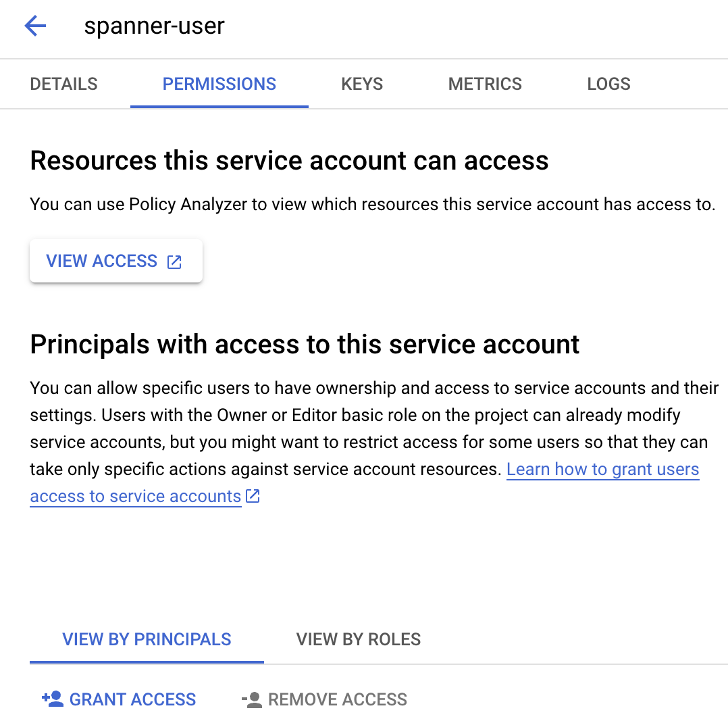Open the 'Learn how to grant users' link
The height and width of the screenshot is (723, 728).
point(602,469)
